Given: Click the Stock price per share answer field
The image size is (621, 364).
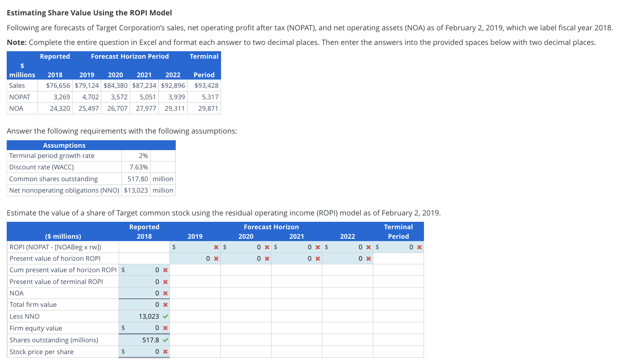Looking at the screenshot, I should point(144,351).
